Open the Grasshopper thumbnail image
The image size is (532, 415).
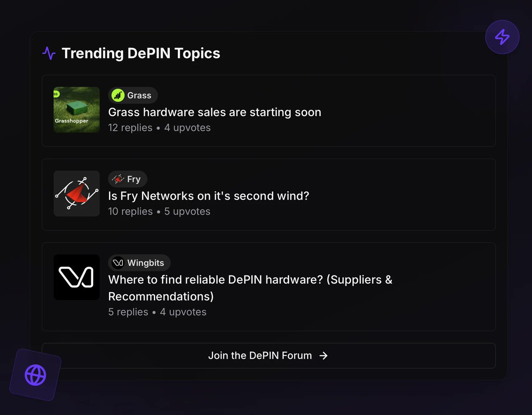tap(77, 109)
